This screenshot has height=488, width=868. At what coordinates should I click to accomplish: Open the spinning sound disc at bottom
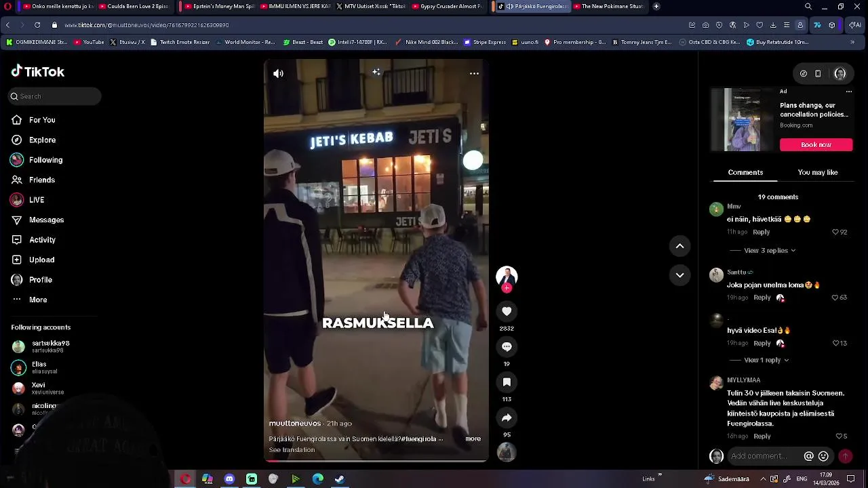[507, 452]
